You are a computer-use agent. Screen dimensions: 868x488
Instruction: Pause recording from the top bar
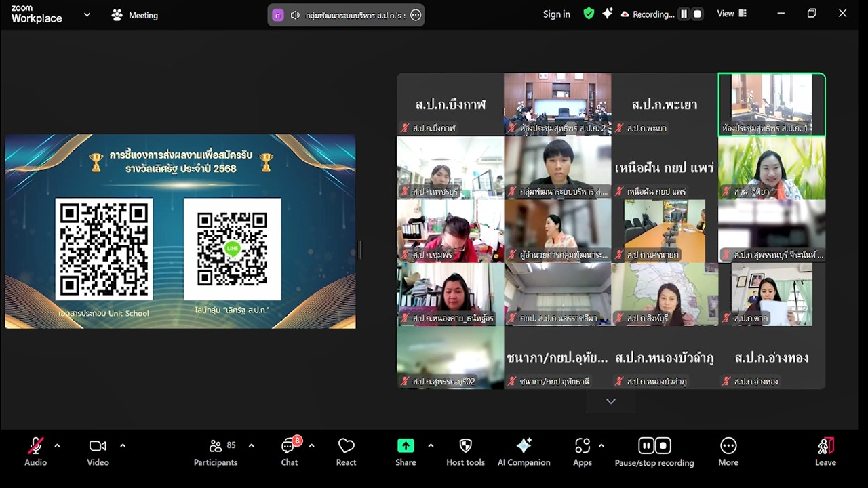[684, 14]
